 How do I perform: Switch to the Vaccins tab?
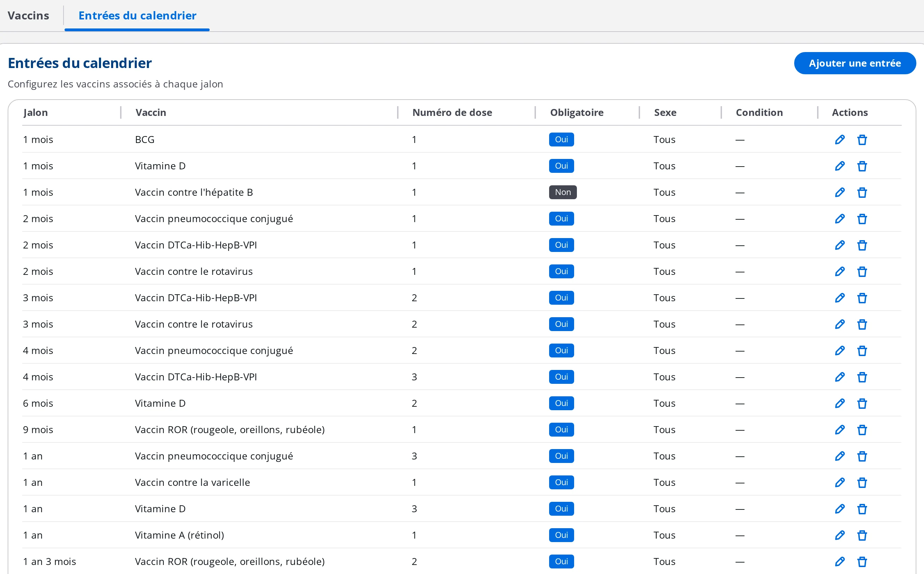(28, 16)
